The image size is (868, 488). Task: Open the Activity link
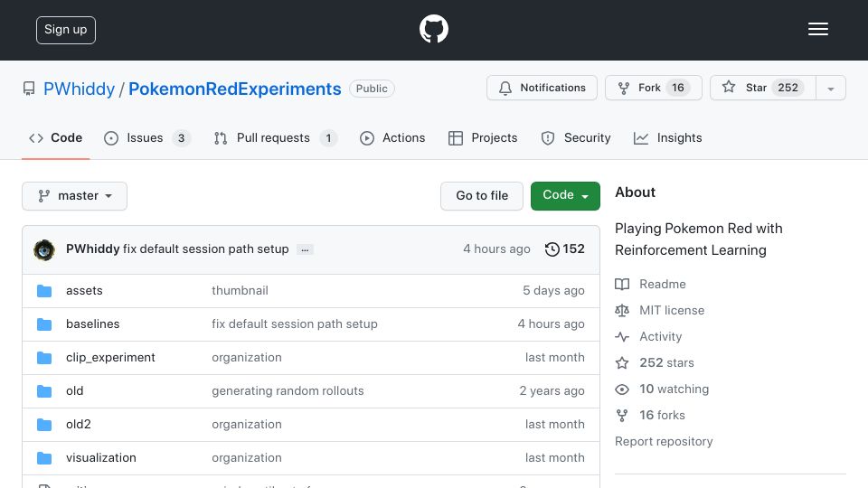[x=660, y=336]
